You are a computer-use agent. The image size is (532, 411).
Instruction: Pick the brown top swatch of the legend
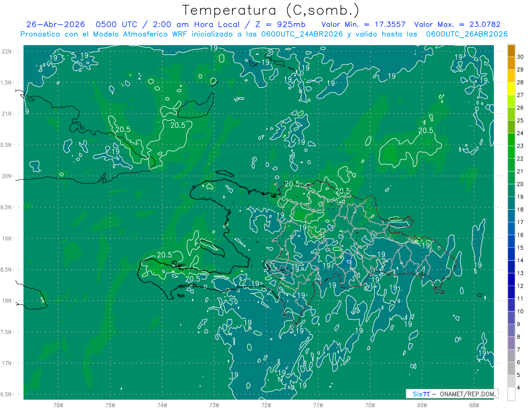click(511, 51)
